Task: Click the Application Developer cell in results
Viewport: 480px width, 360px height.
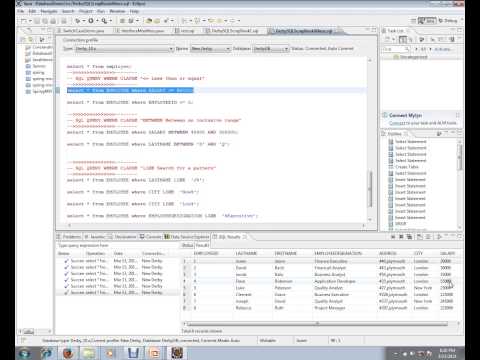Action: 335,281
